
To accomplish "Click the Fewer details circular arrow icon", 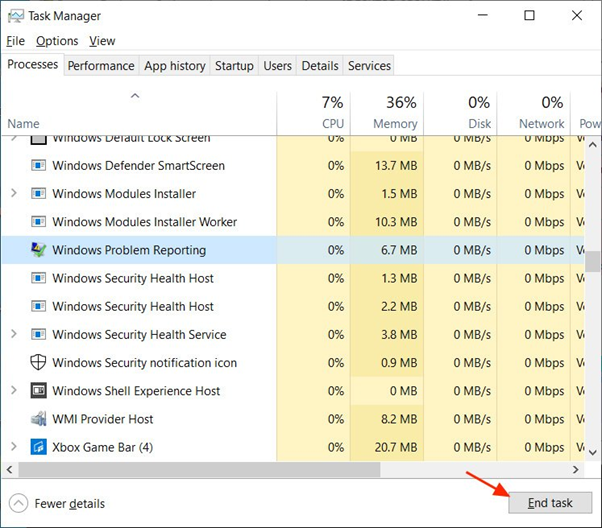I will coord(18,503).
